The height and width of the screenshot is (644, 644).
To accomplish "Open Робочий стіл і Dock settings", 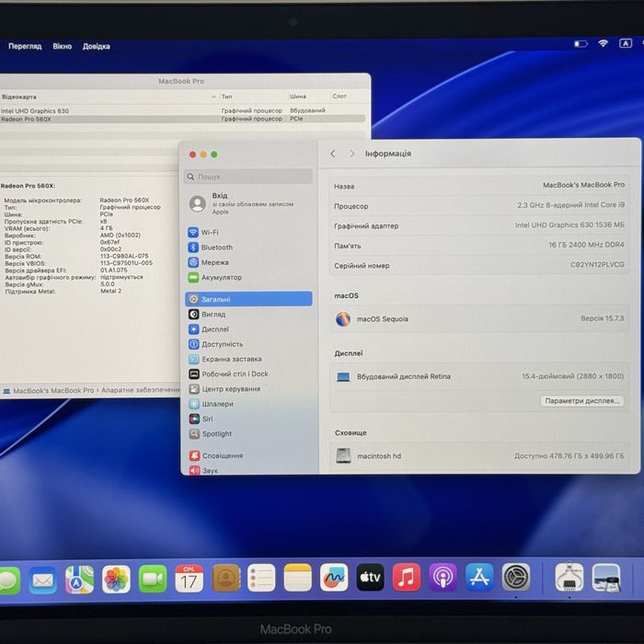I will coord(228,374).
